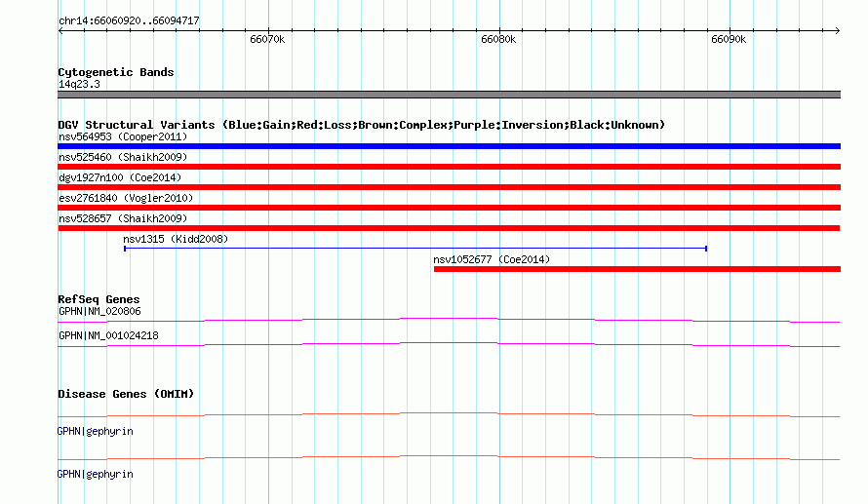868x504 pixels.
Task: Click the red loss bar for nsv525460
Action: [x=449, y=167]
